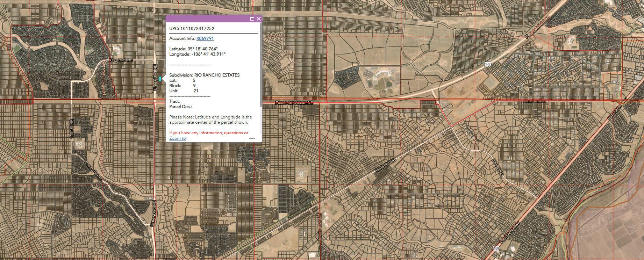The image size is (644, 260).
Task: Click the horizontal Paseo del Volcan NE label
Action: click(294, 103)
